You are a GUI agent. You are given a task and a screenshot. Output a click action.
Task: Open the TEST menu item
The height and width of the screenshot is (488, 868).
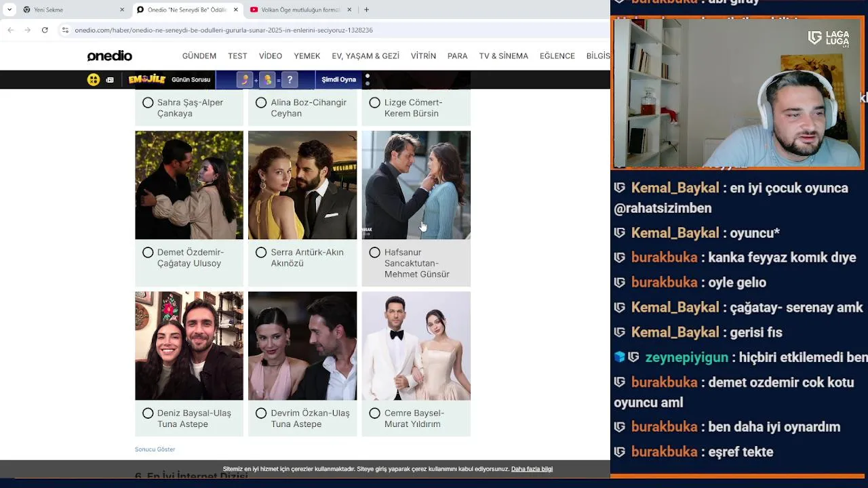[237, 56]
